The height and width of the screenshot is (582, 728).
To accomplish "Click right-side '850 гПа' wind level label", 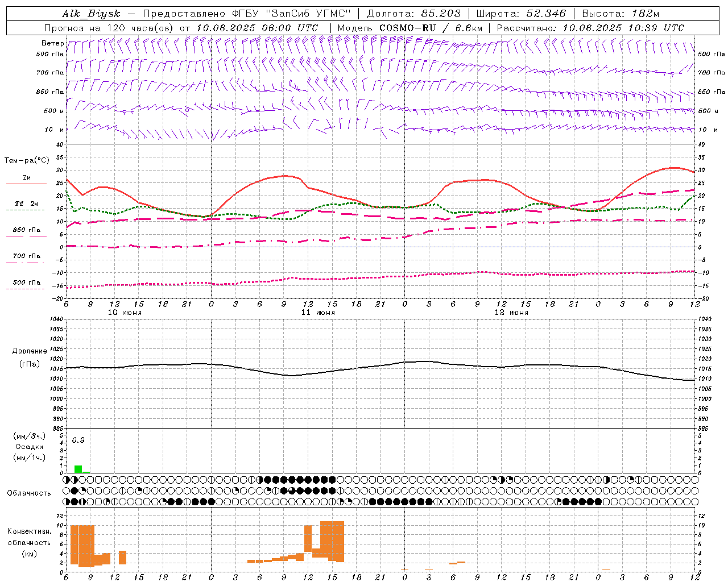I will click(712, 92).
